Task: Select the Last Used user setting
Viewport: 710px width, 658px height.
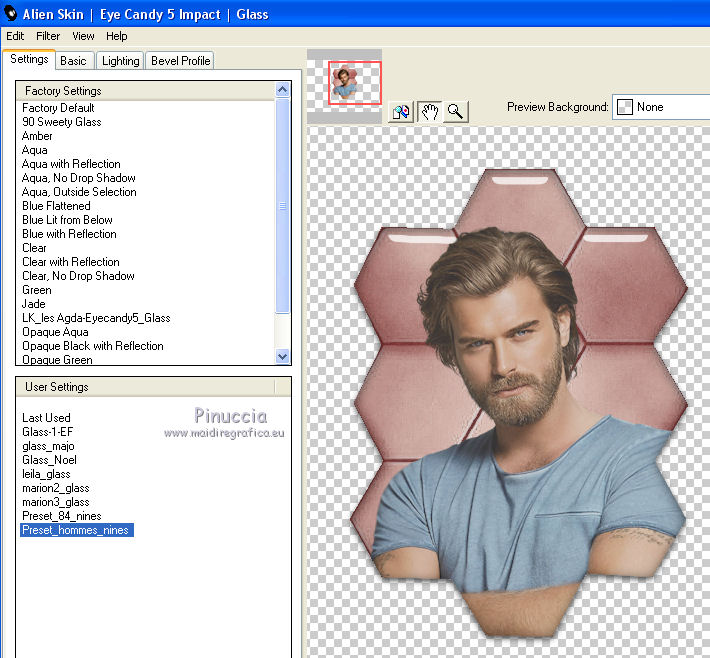Action: 46,418
